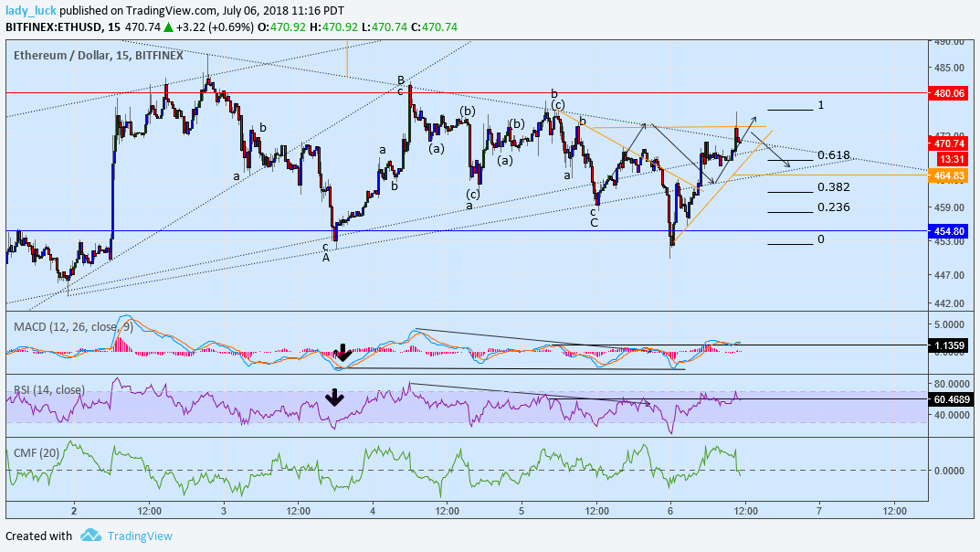Click the 5.0000 MACD scale label

949,324
